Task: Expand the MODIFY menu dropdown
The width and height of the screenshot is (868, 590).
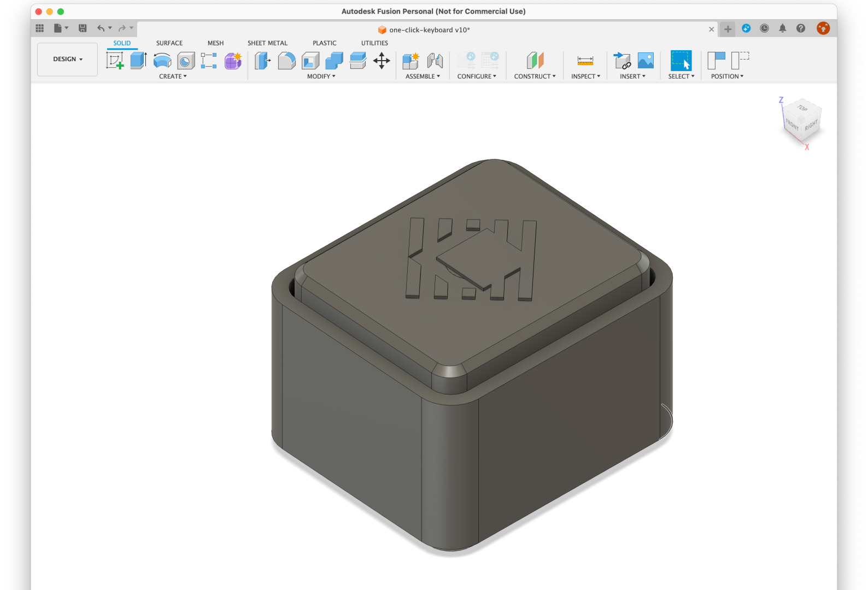Action: [321, 76]
